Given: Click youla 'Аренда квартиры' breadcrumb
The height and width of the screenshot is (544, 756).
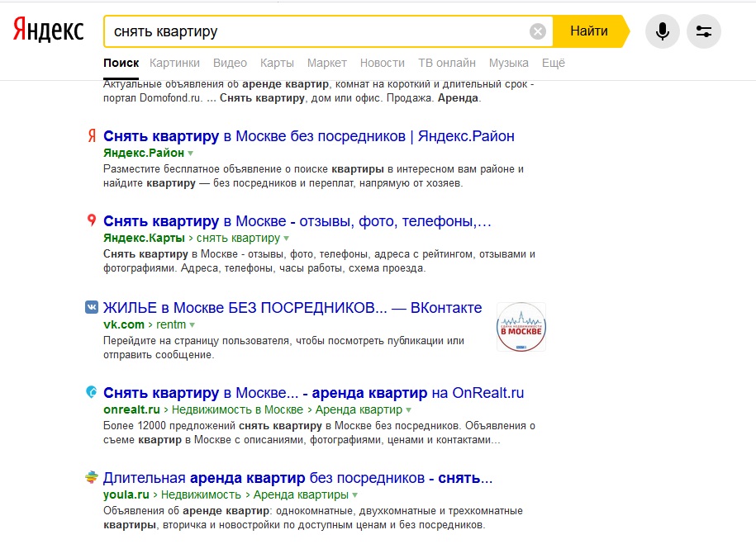Looking at the screenshot, I should tap(301, 494).
